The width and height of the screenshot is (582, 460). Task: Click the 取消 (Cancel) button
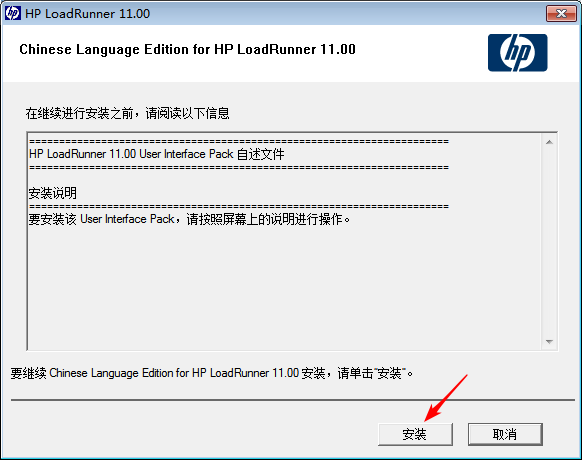click(x=505, y=434)
